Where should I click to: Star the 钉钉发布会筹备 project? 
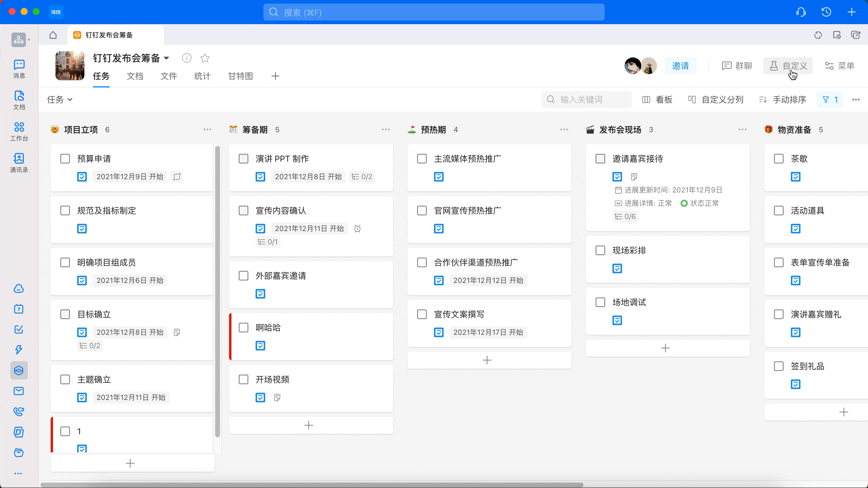(205, 58)
